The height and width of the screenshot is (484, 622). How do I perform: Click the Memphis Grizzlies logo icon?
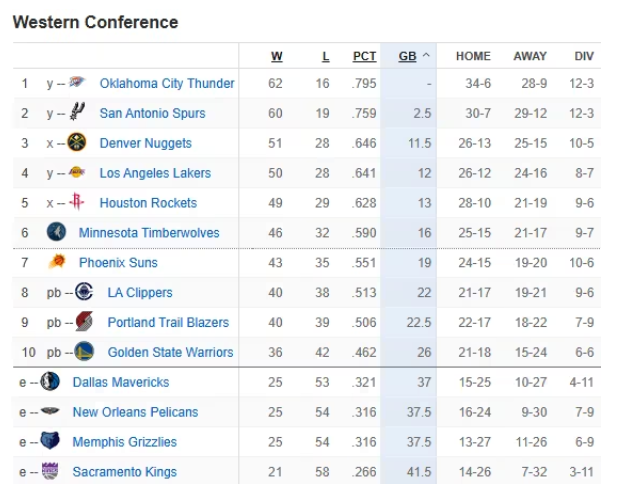(x=50, y=442)
